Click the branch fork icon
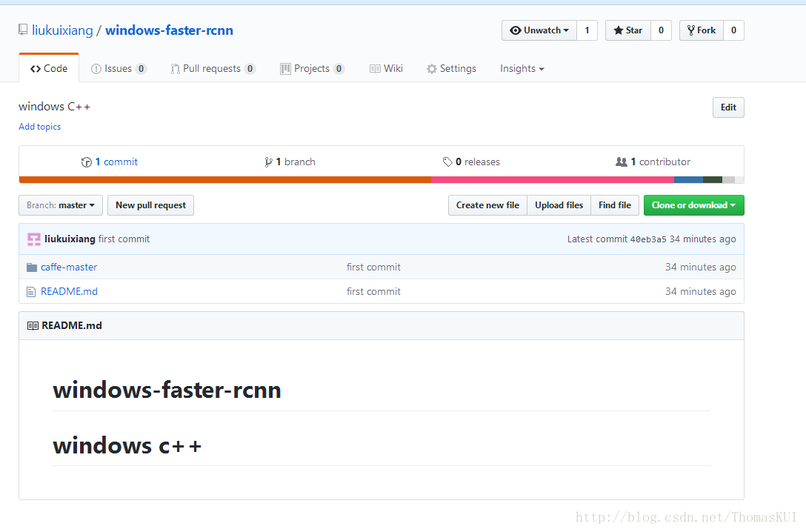 (268, 162)
